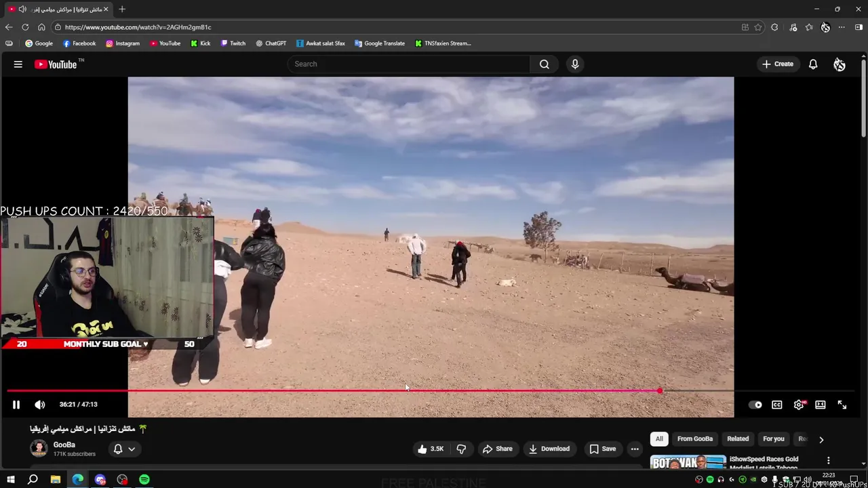Open TNSfaxien Stream bookmark
The width and height of the screenshot is (868, 488).
click(443, 43)
